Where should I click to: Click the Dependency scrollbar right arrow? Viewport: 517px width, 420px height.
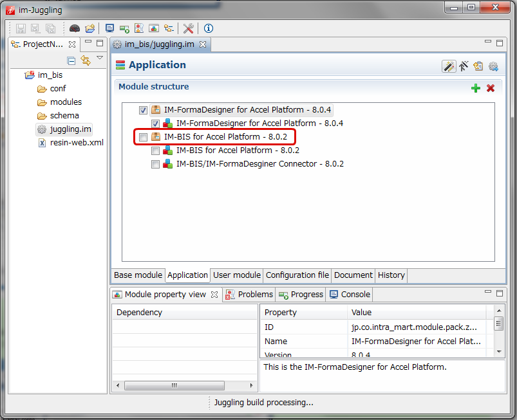[x=251, y=385]
